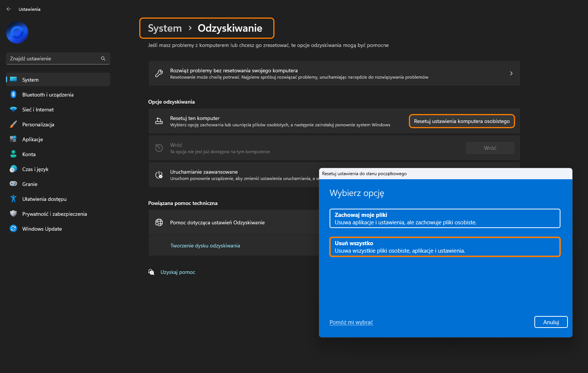This screenshot has width=588, height=373.
Task: Expand Pomoc dotycząca ustawień Odzyskiwanie section
Action: [x=233, y=222]
